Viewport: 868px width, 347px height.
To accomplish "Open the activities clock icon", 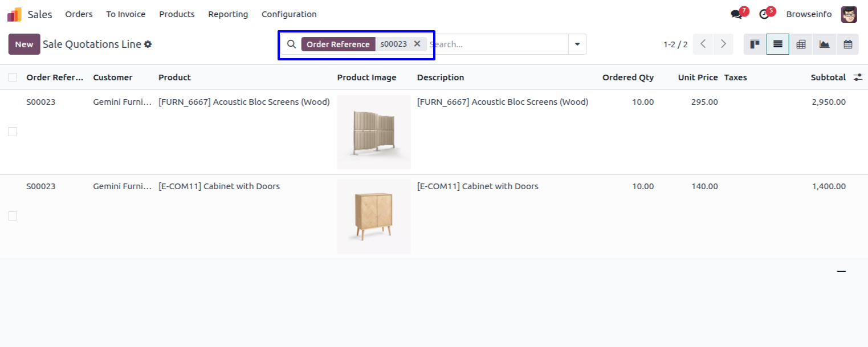I will click(764, 14).
